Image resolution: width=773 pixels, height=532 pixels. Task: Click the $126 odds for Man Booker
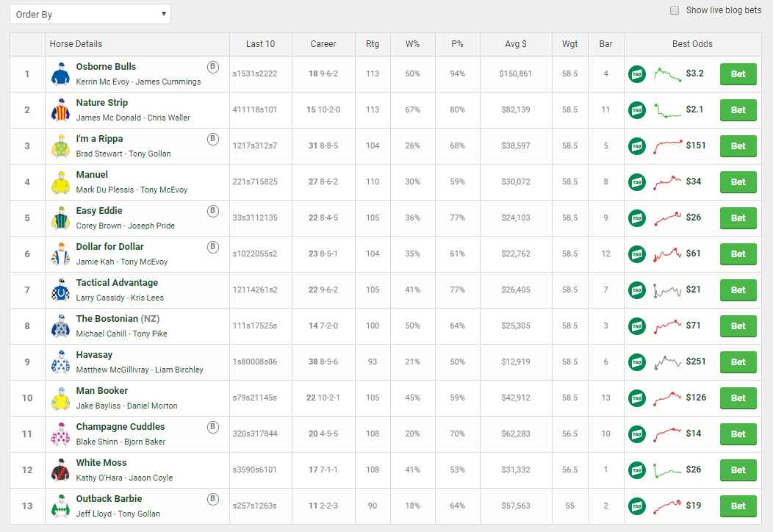click(x=695, y=398)
